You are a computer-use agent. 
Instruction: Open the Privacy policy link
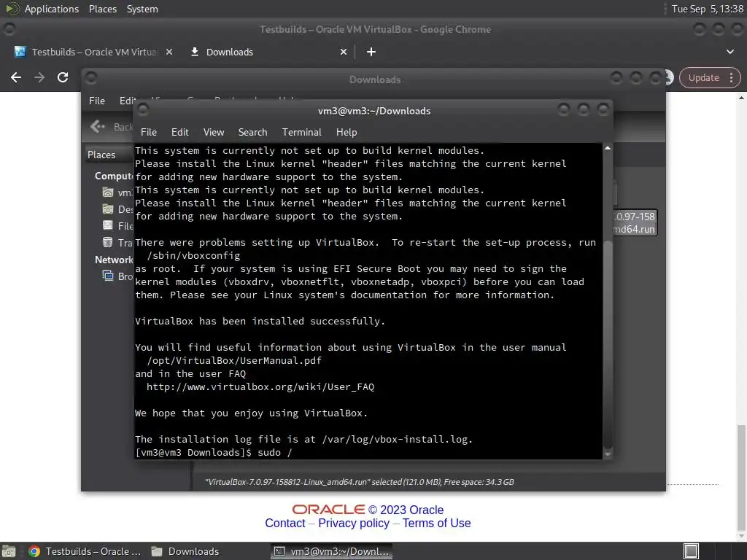354,523
